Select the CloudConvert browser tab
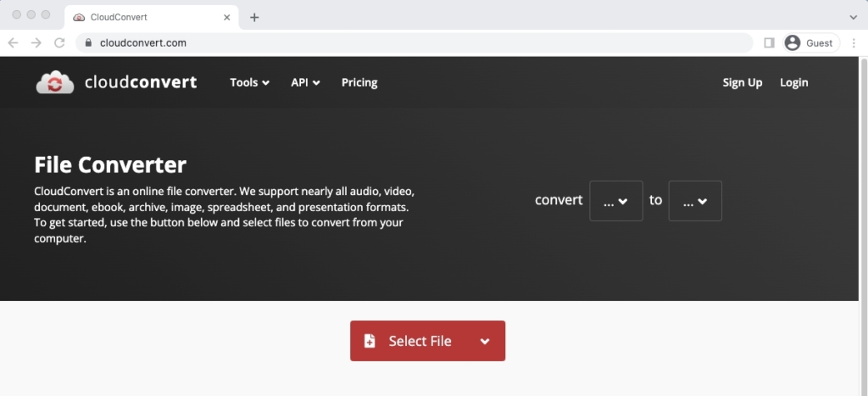The width and height of the screenshot is (868, 396). (x=152, y=17)
